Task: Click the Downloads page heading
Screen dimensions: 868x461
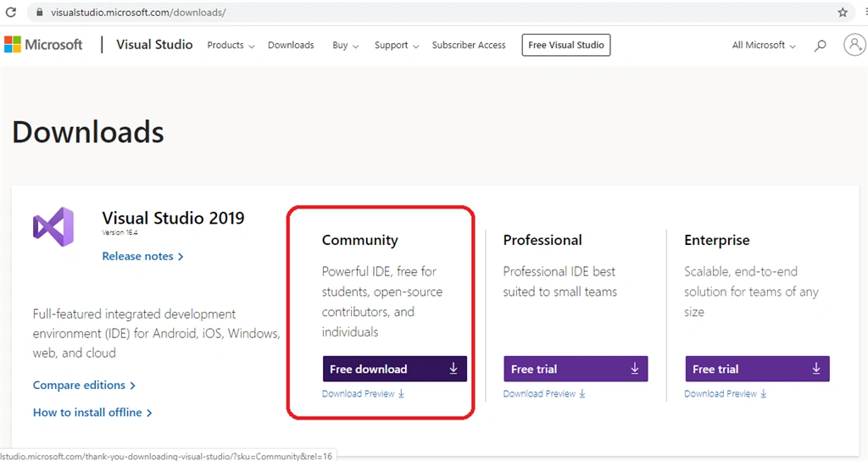Action: coord(88,132)
